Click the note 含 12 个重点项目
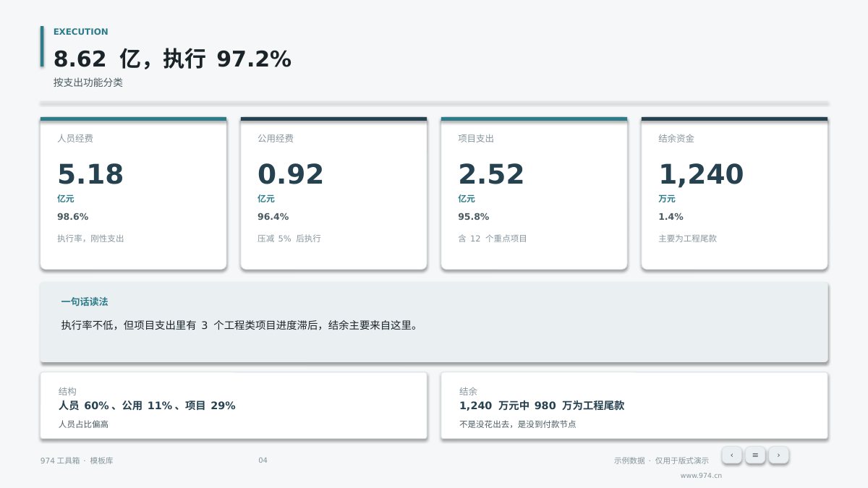Image resolution: width=868 pixels, height=488 pixels. [x=493, y=238]
